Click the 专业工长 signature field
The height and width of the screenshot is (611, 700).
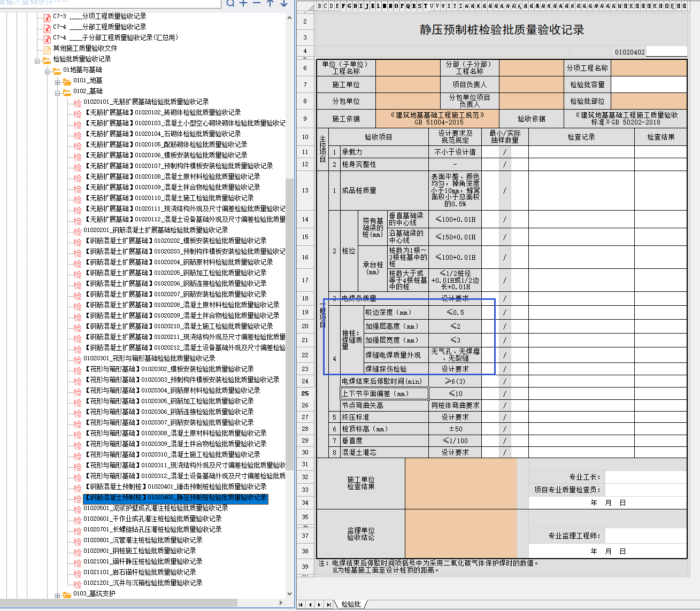tap(645, 477)
